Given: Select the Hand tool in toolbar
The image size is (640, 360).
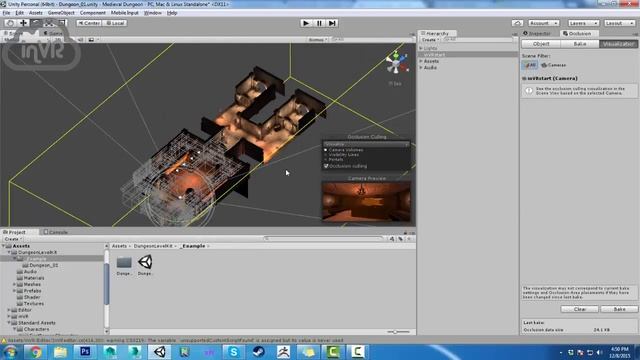Looking at the screenshot, I should tap(10, 23).
